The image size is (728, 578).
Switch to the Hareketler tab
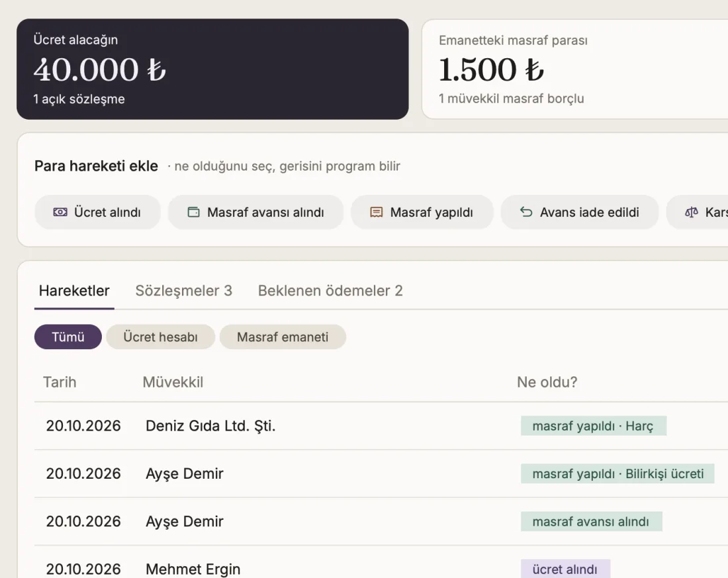tap(74, 291)
